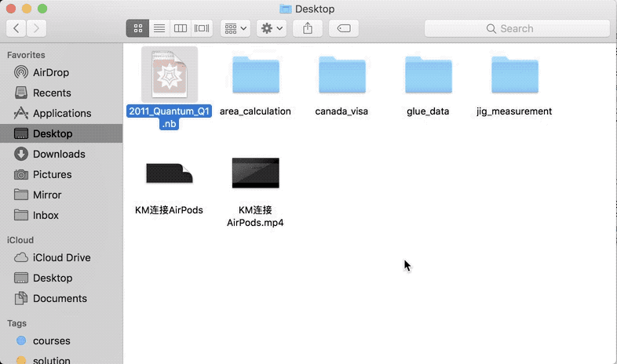Switch to gallery view mode
Viewport: 617px width, 364px height.
pos(202,28)
